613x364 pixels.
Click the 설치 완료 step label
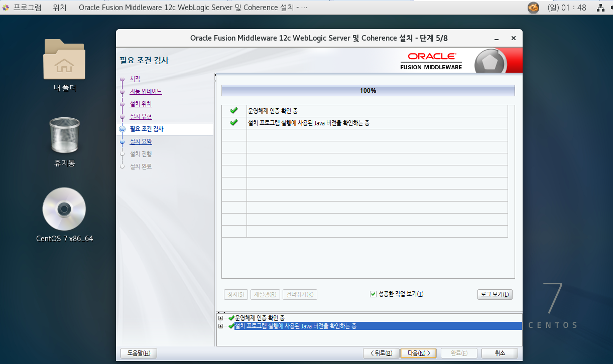point(141,166)
